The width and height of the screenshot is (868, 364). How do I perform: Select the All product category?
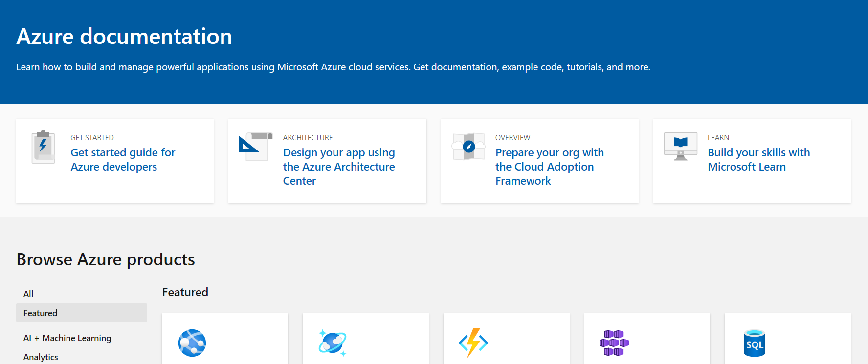(x=82, y=294)
